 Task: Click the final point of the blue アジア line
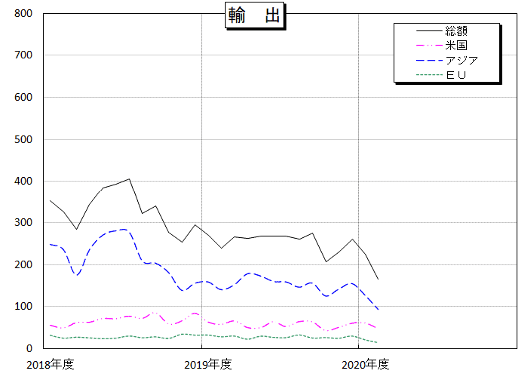pos(378,310)
